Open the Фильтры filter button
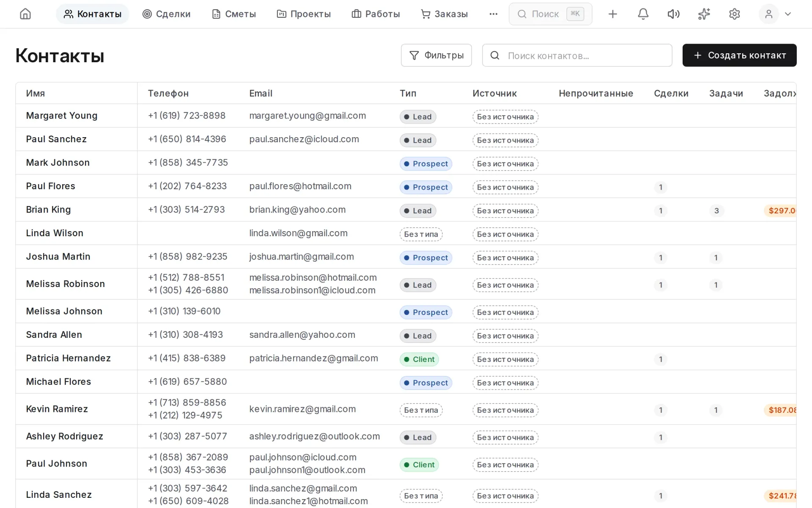The height and width of the screenshot is (508, 812). point(436,55)
